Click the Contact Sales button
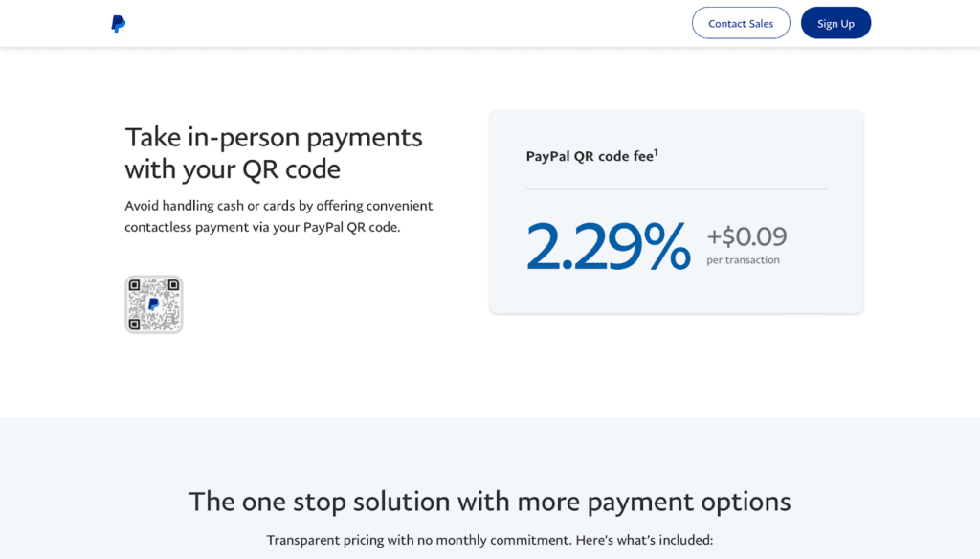This screenshot has height=559, width=980. coord(741,23)
